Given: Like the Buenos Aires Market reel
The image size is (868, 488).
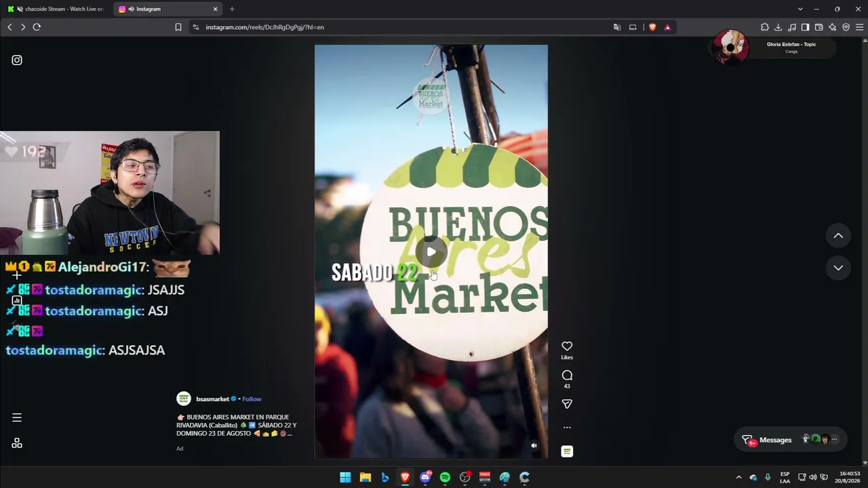Looking at the screenshot, I should pos(567,346).
